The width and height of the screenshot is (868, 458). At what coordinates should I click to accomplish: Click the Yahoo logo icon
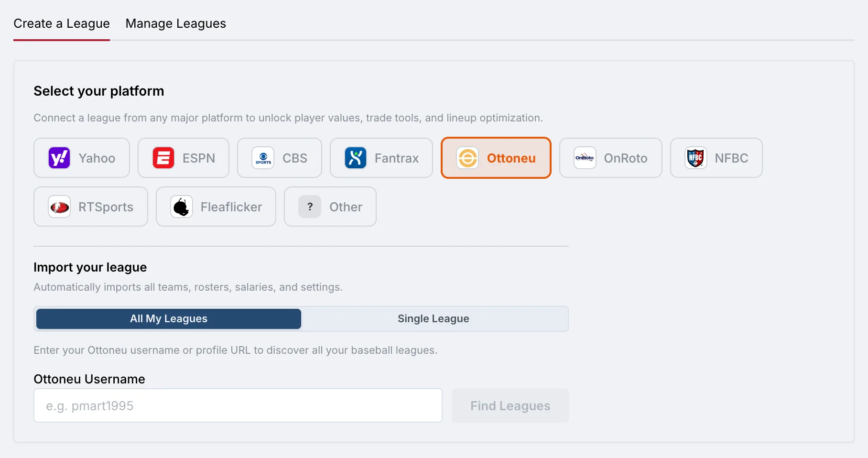click(59, 158)
